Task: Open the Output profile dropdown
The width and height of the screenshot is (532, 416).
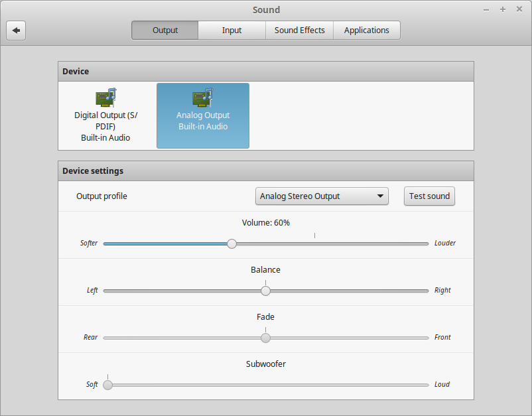Action: coord(322,196)
